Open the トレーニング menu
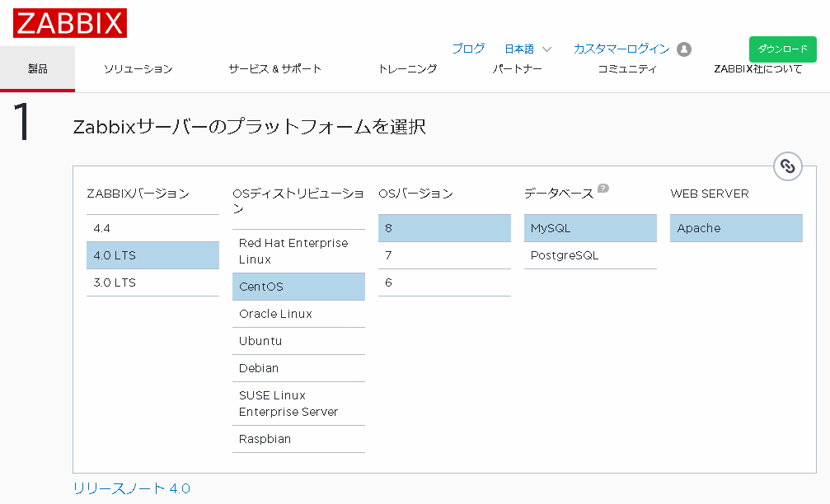Screen dimensions: 830x504 (x=408, y=68)
